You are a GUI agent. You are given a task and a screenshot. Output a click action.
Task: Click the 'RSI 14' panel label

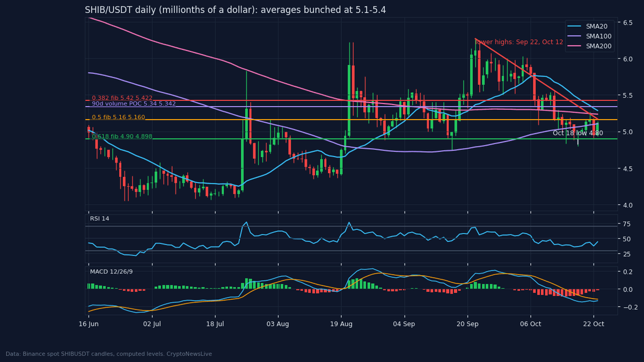[100, 218]
